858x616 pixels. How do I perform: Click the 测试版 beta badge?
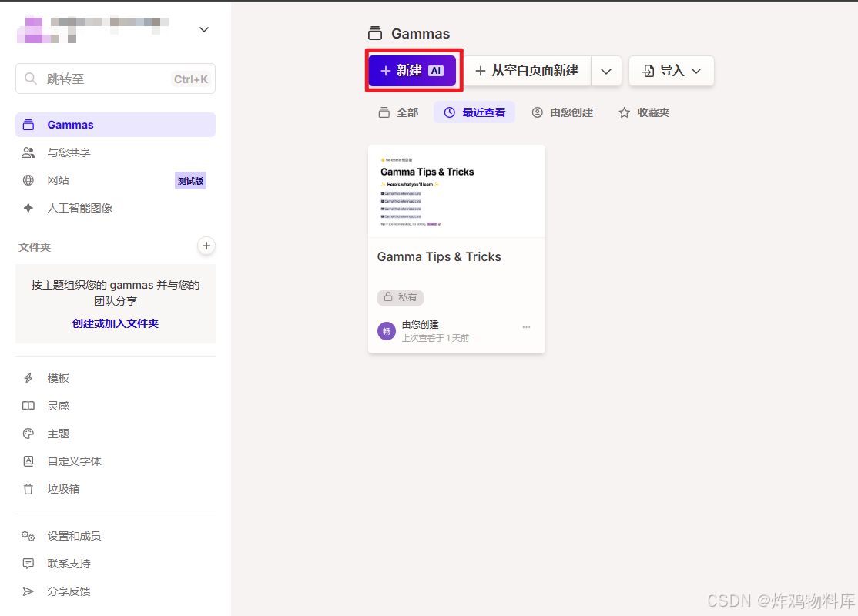(x=190, y=180)
